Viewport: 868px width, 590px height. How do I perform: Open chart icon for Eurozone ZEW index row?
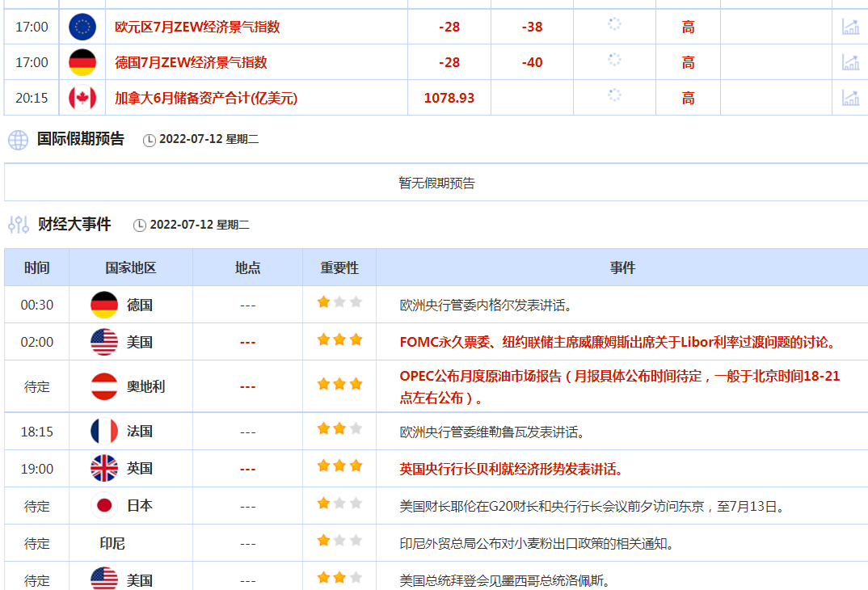click(x=850, y=27)
